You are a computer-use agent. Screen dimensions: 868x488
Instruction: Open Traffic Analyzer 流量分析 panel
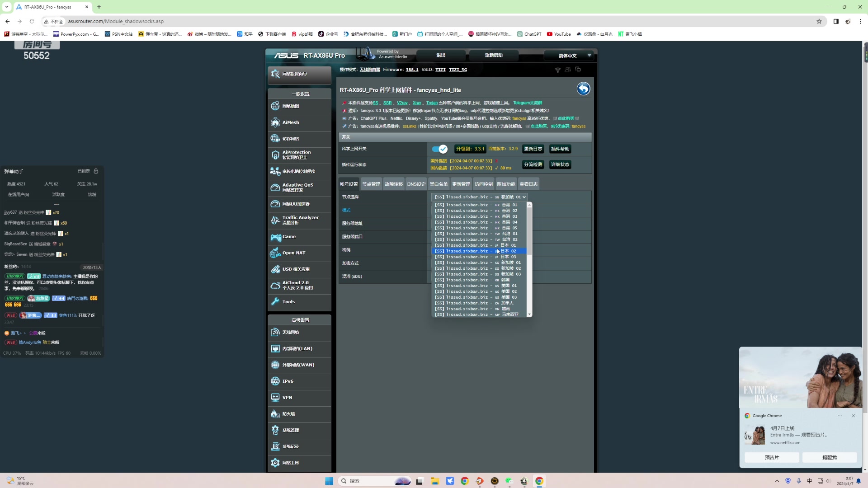point(300,220)
